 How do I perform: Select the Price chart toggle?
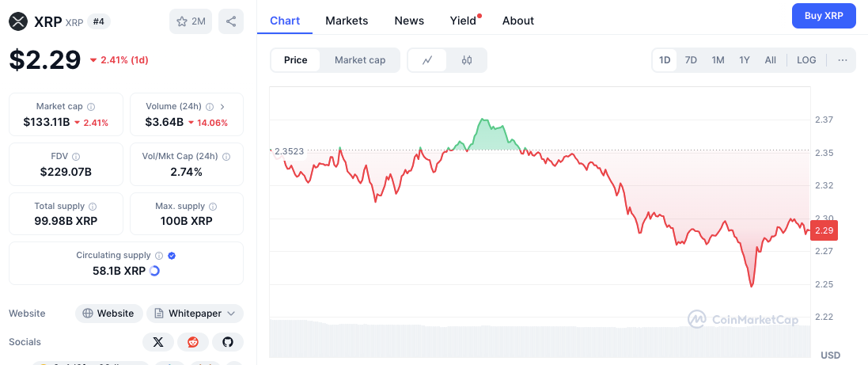[296, 60]
